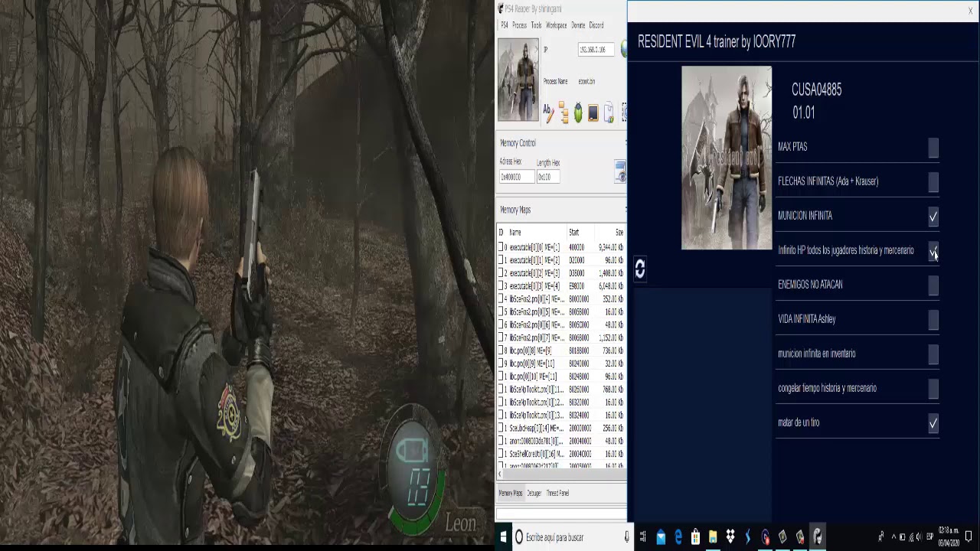Switch to the Debuger bottom tab
Viewport: 980px width, 551px height.
pos(534,494)
